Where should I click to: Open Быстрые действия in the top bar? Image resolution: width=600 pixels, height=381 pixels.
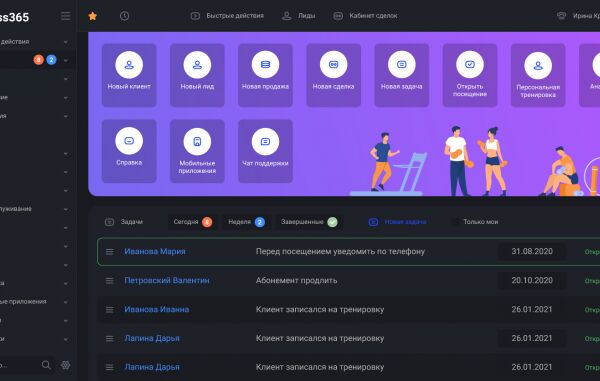(x=227, y=16)
